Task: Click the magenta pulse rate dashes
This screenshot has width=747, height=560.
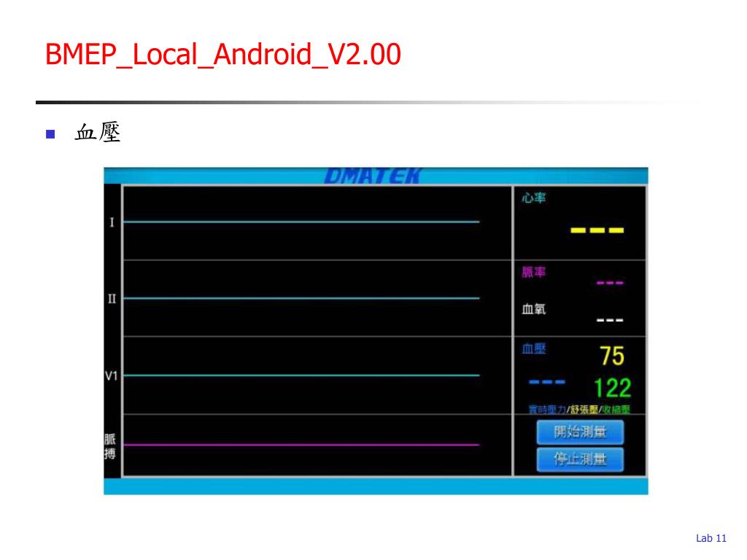Action: pyautogui.click(x=610, y=283)
